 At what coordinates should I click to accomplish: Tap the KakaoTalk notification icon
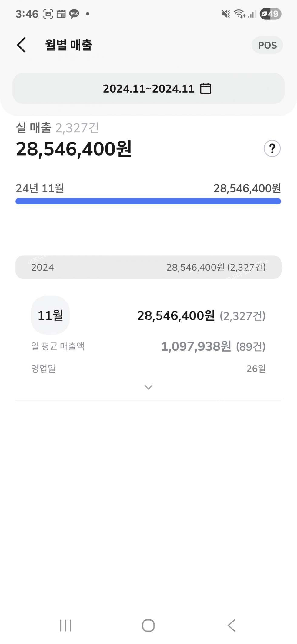[74, 14]
